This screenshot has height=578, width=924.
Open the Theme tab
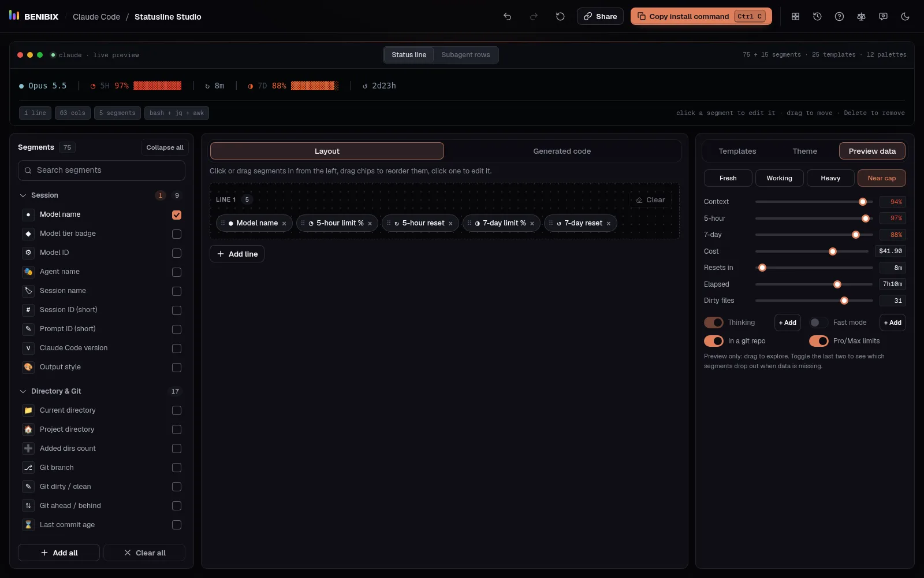pos(804,151)
